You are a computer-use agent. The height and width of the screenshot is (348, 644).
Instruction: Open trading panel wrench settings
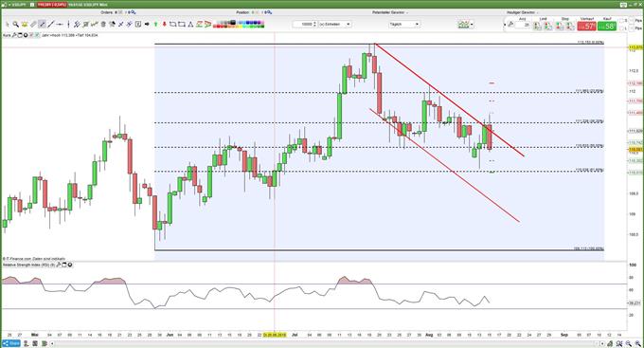(510, 25)
